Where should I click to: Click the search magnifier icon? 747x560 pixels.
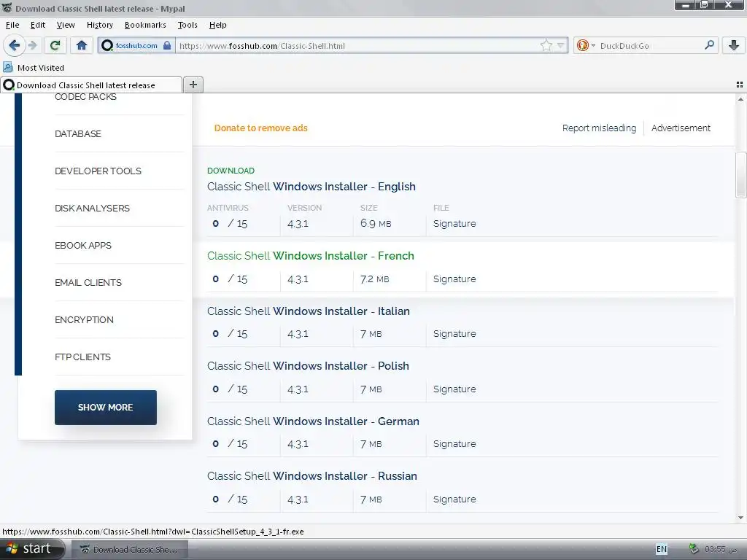tap(709, 44)
